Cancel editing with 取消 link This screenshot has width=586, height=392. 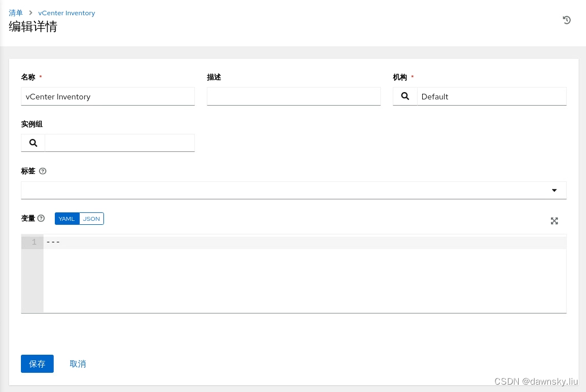78,364
